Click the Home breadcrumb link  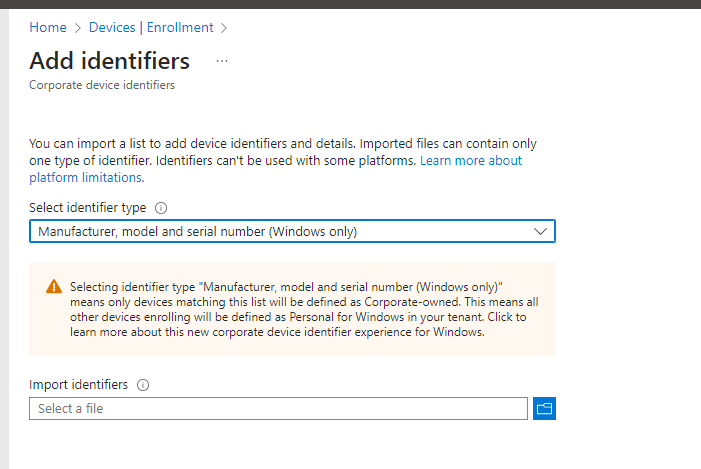(x=48, y=28)
